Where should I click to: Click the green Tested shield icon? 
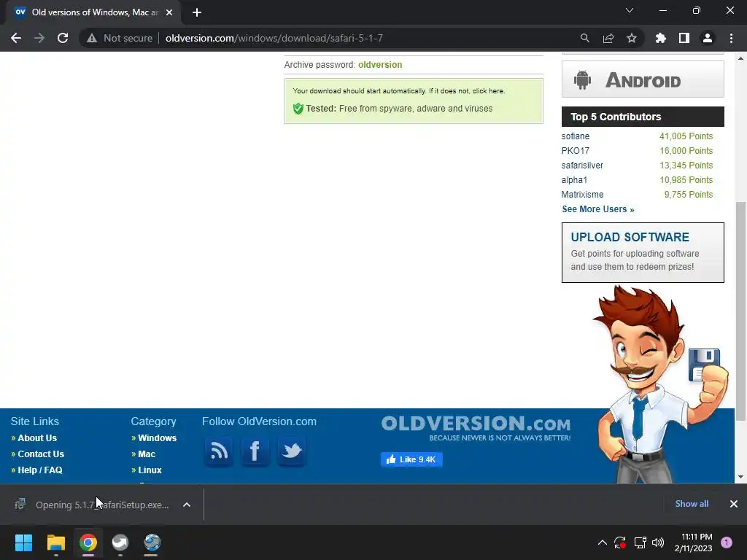point(298,109)
